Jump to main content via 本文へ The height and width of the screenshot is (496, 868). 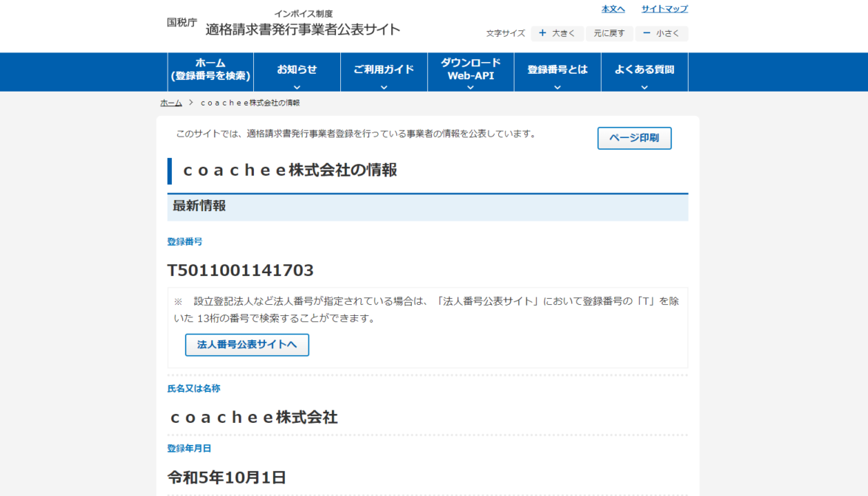(613, 9)
